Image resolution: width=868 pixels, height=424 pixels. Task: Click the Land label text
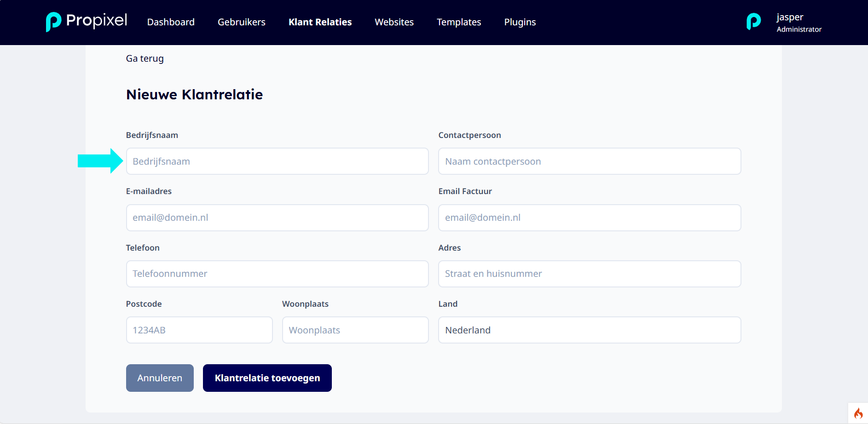click(x=448, y=304)
